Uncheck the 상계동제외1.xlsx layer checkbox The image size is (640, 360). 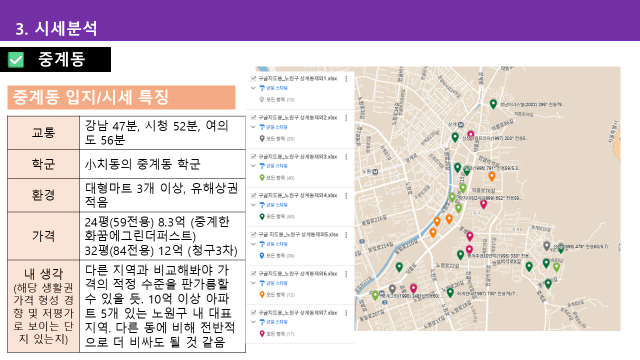coord(253,78)
